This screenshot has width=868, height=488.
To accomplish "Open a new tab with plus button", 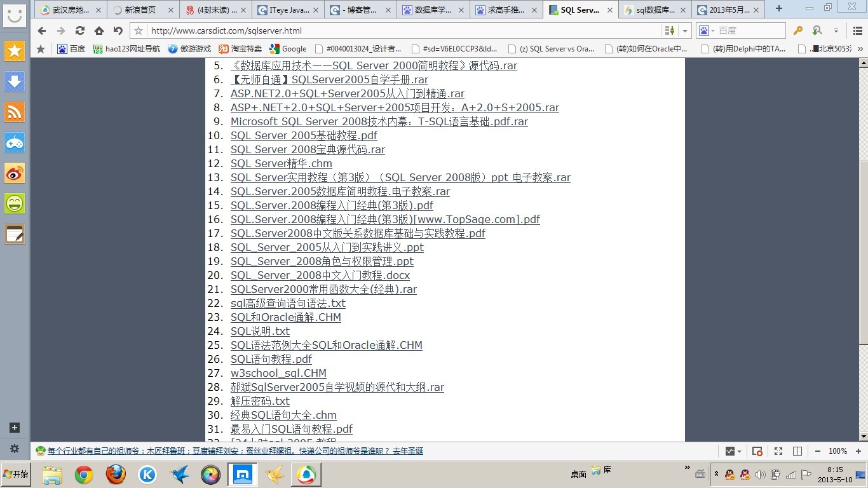I will (x=779, y=9).
